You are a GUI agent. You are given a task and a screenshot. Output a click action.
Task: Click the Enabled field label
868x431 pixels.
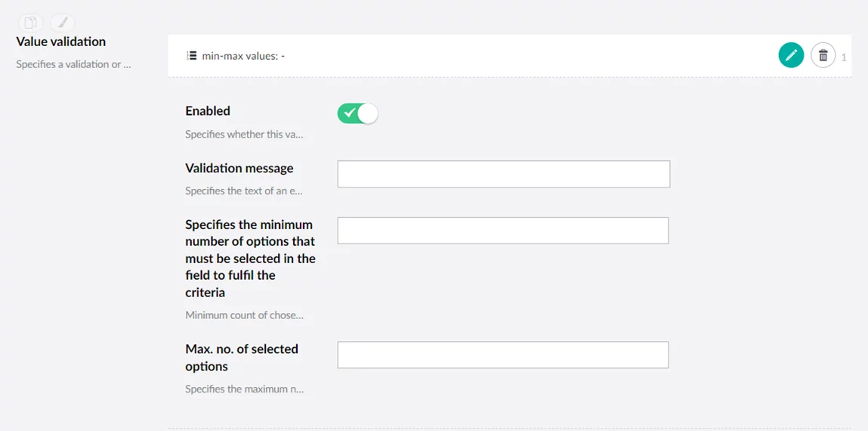tap(208, 110)
